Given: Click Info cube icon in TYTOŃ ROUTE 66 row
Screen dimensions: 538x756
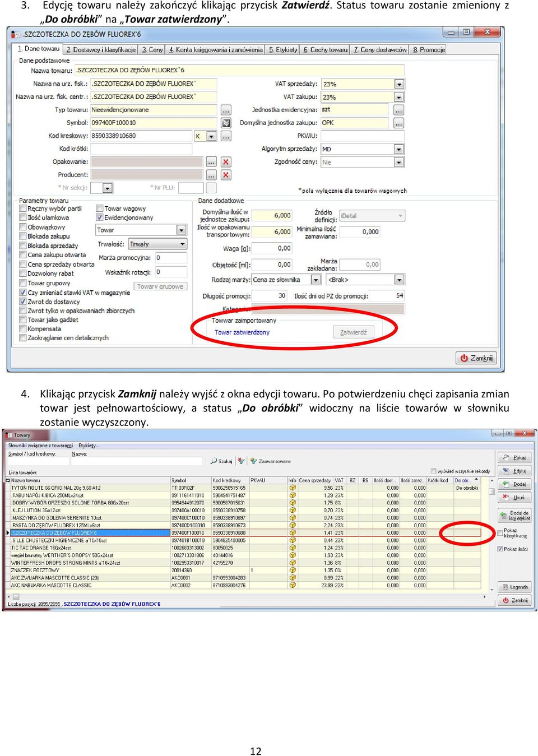Looking at the screenshot, I should (292, 488).
